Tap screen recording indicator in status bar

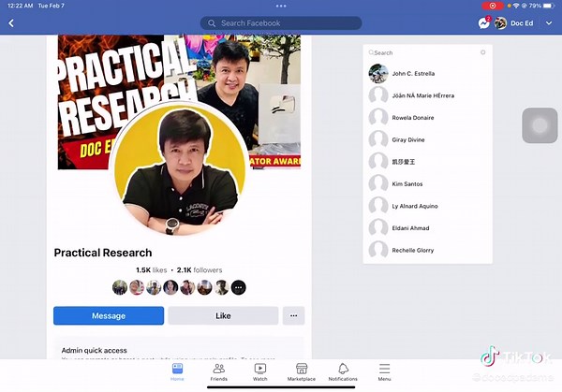coord(493,6)
